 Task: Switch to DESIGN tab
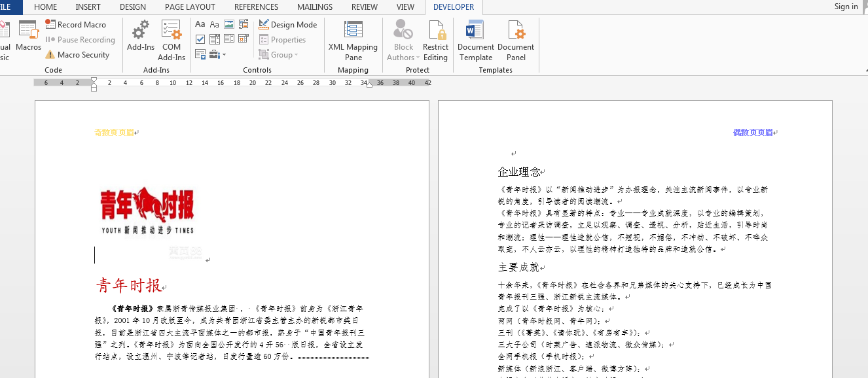click(x=133, y=7)
